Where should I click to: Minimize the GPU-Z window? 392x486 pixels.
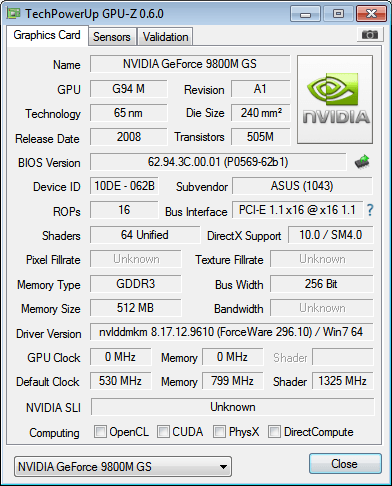click(306, 14)
